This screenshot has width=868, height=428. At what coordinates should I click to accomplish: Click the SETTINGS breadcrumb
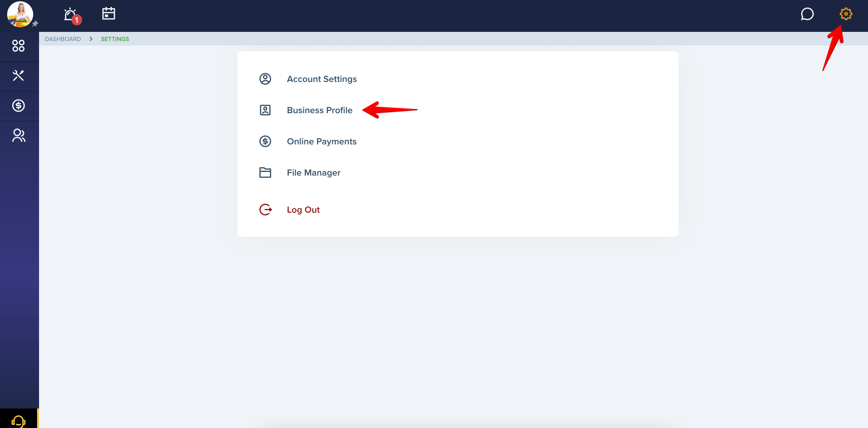coord(115,39)
